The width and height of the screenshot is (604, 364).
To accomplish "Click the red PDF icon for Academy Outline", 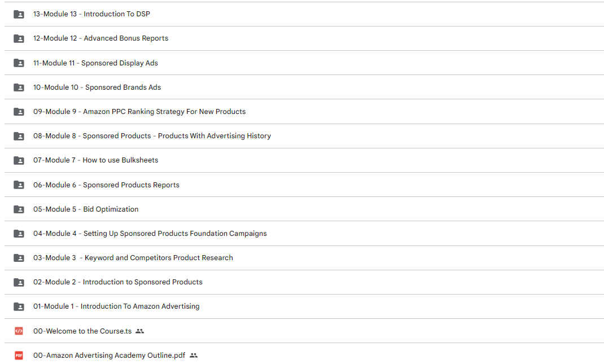I will (x=19, y=355).
